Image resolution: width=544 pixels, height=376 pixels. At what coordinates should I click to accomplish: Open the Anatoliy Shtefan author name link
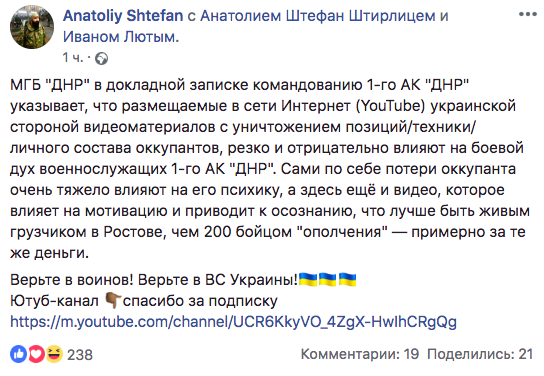[123, 16]
